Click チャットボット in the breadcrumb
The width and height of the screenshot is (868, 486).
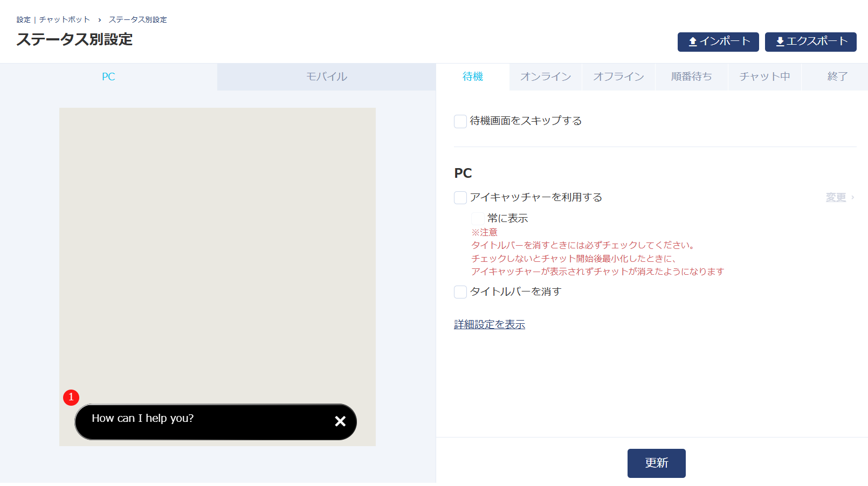pos(65,19)
